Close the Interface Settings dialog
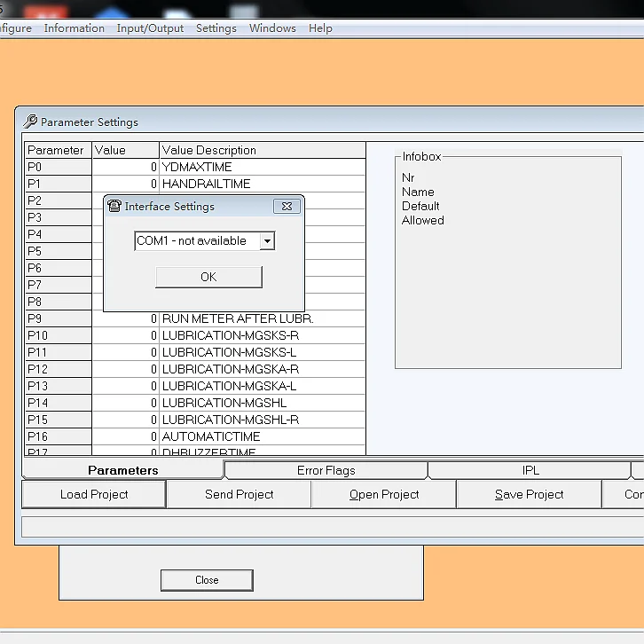 click(287, 206)
